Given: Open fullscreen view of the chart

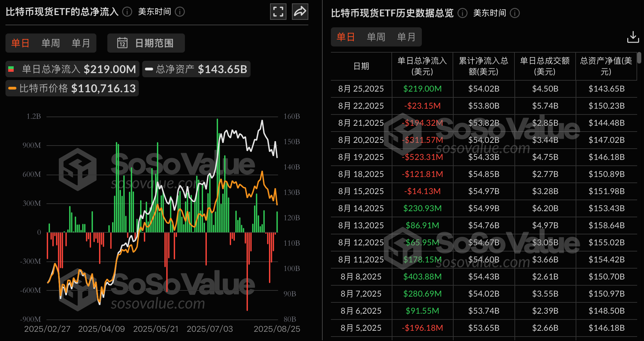Looking at the screenshot, I should click(278, 12).
